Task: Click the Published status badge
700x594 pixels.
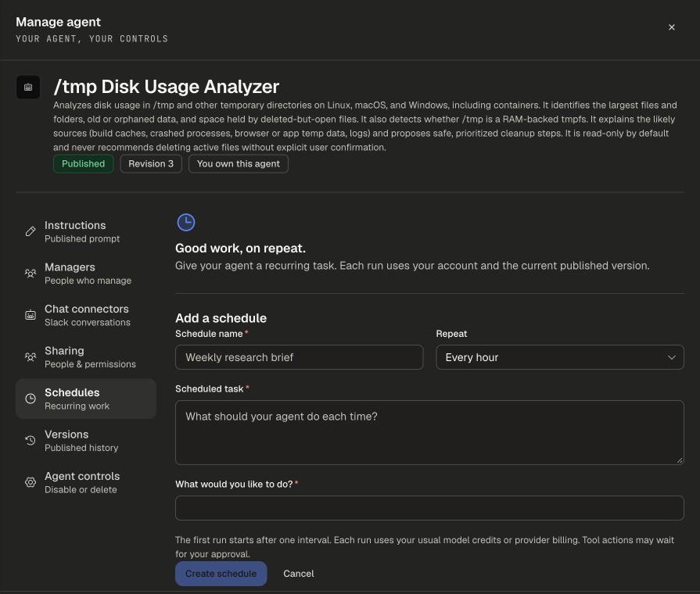Action: (84, 164)
